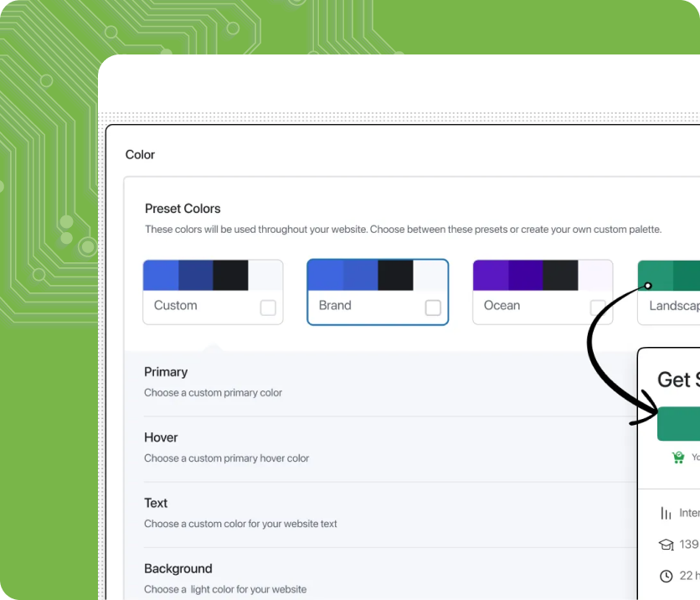700x600 pixels.
Task: Enable the Ocean preset checkbox
Action: point(597,308)
